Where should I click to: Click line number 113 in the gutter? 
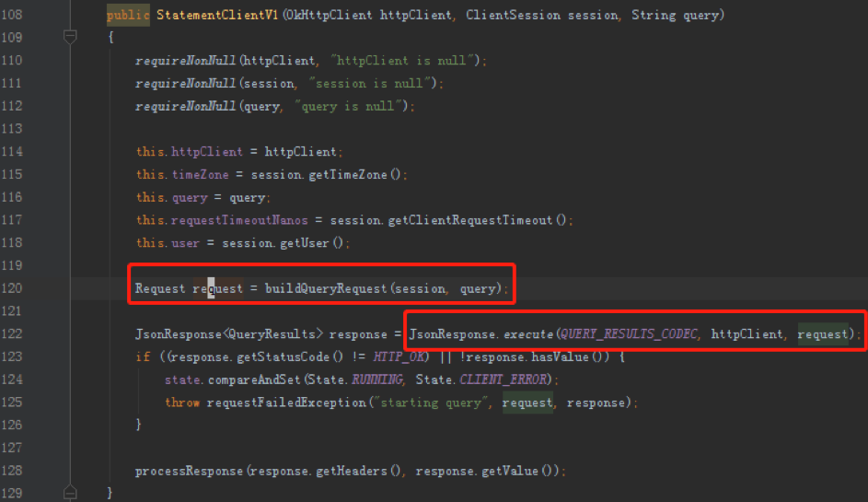tap(11, 129)
